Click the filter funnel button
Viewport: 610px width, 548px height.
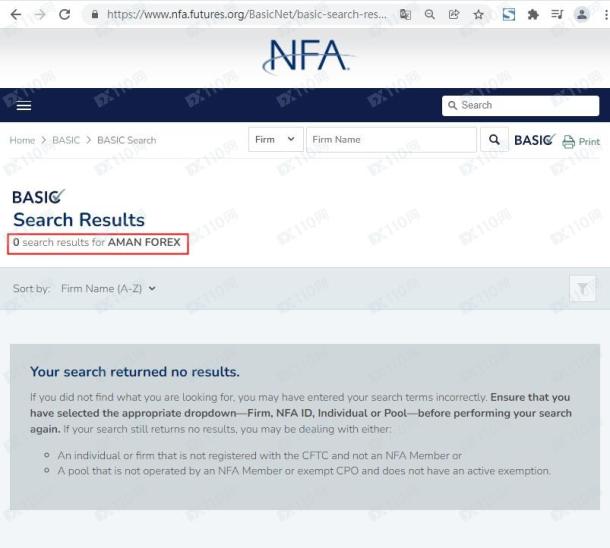583,289
